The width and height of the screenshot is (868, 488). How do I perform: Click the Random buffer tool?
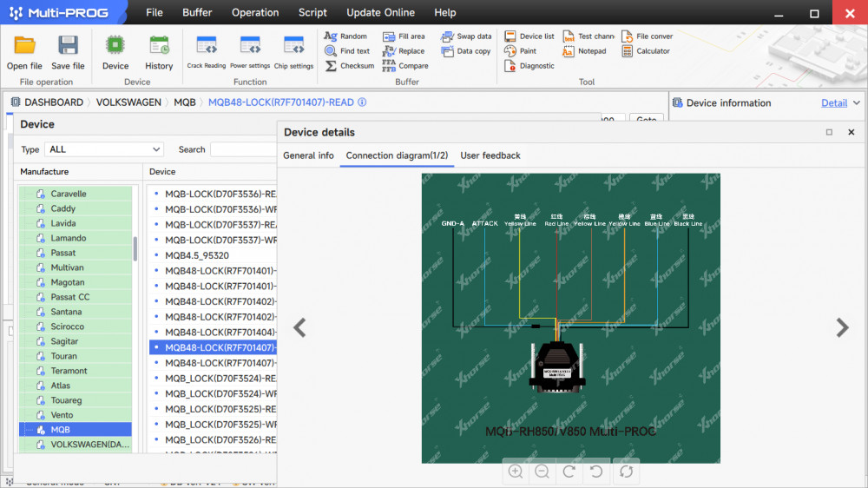pyautogui.click(x=345, y=36)
